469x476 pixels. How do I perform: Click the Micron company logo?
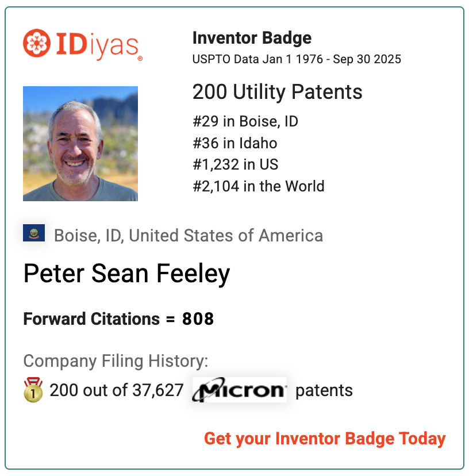240,390
